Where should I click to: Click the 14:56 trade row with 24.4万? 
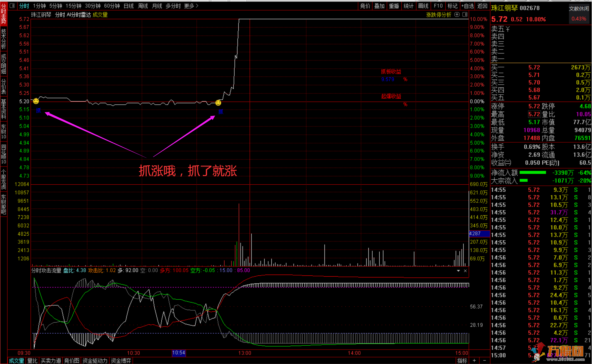(541, 295)
